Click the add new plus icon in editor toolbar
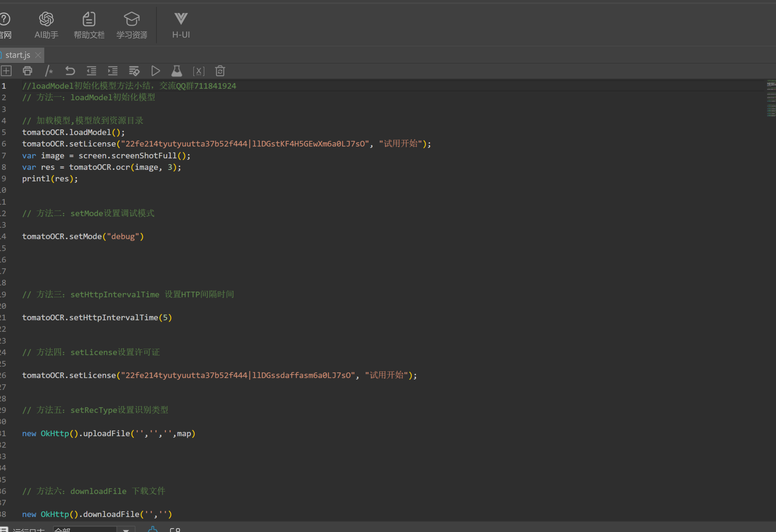Viewport: 776px width, 532px height. pos(6,71)
